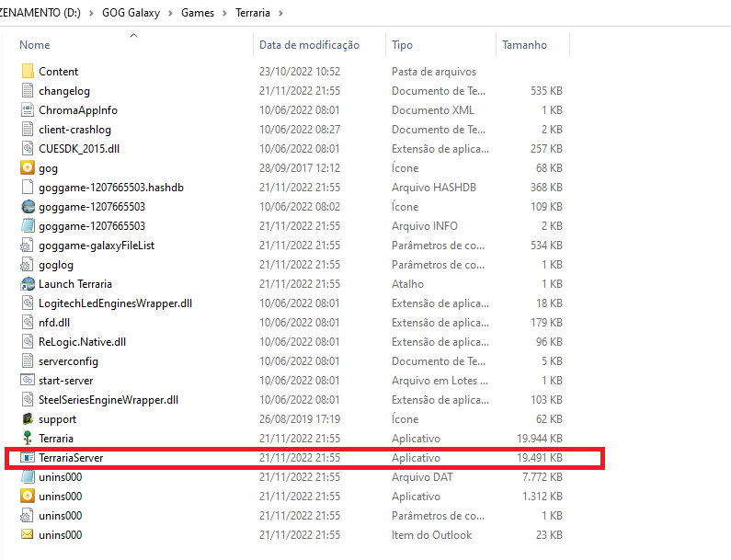Image resolution: width=731 pixels, height=560 pixels.
Task: Select the Launch Terraria shortcut name
Action: [75, 284]
